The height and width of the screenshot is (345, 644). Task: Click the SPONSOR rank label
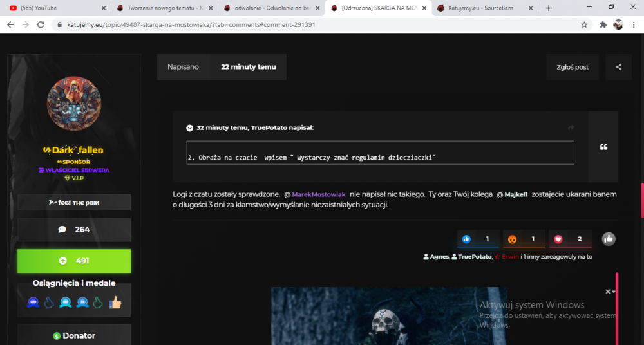(x=73, y=162)
